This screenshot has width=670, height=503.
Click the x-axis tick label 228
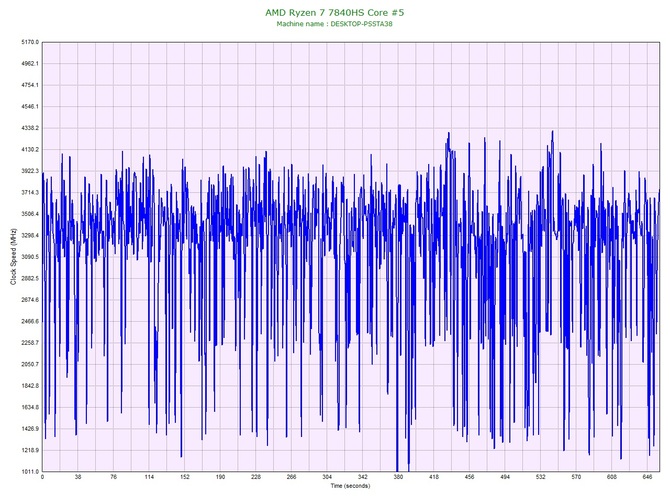click(256, 477)
